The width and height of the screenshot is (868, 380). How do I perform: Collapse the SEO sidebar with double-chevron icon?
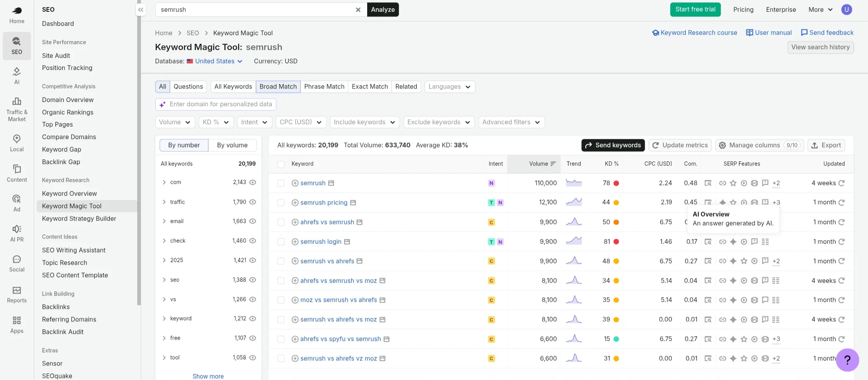coord(141,10)
